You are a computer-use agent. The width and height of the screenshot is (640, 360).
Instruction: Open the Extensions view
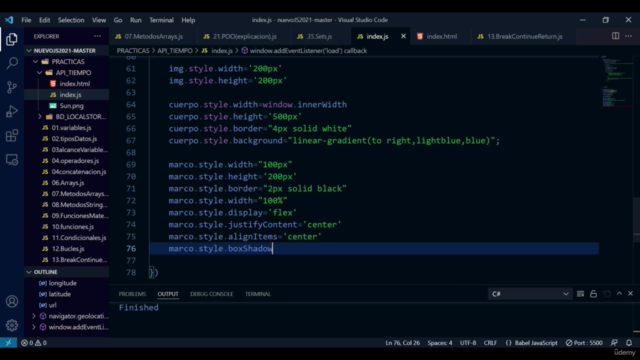click(x=12, y=136)
